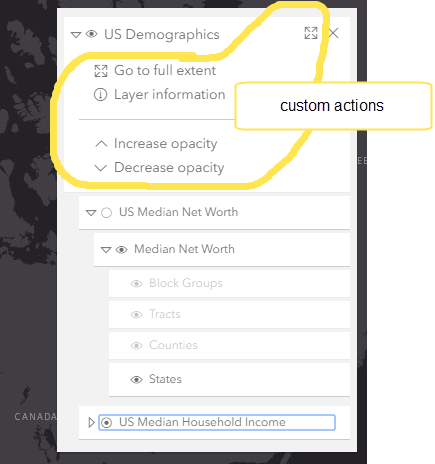The width and height of the screenshot is (435, 464).
Task: Click the up chevron icon for Increase opacity
Action: 101,144
